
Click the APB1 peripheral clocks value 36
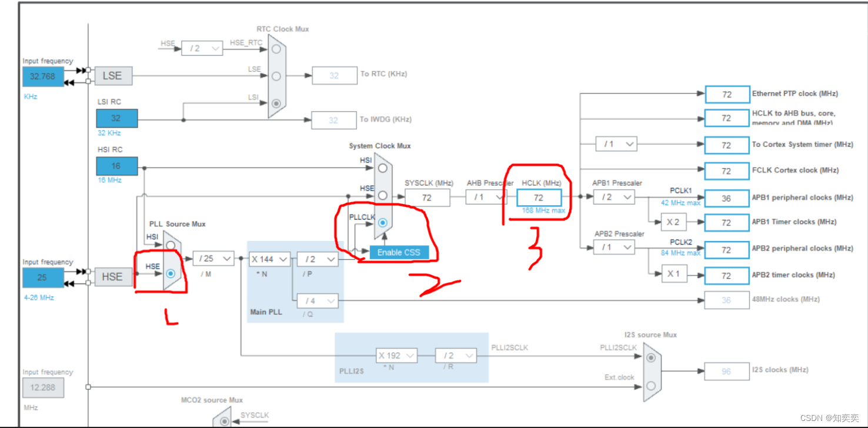pyautogui.click(x=727, y=198)
